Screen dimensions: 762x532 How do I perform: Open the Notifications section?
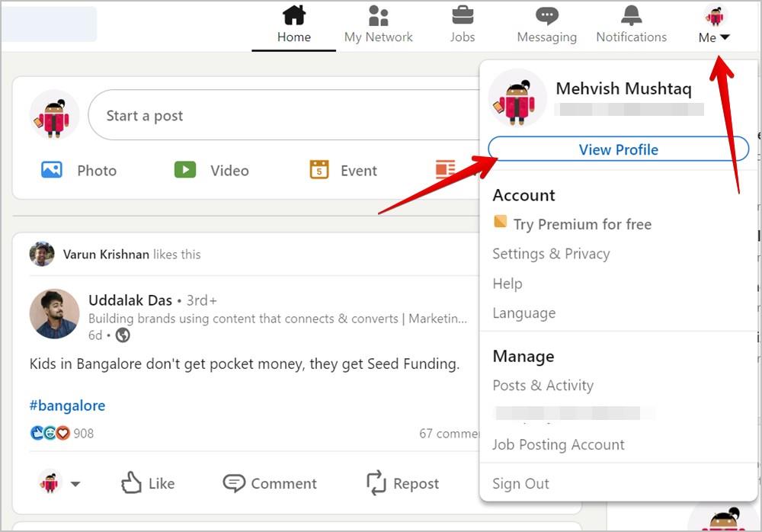pos(631,25)
